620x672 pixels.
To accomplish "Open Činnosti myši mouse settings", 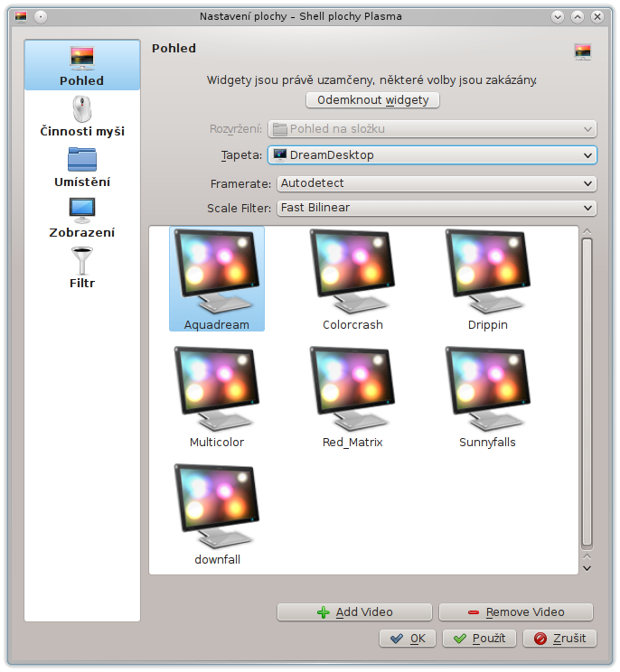I will [x=82, y=117].
